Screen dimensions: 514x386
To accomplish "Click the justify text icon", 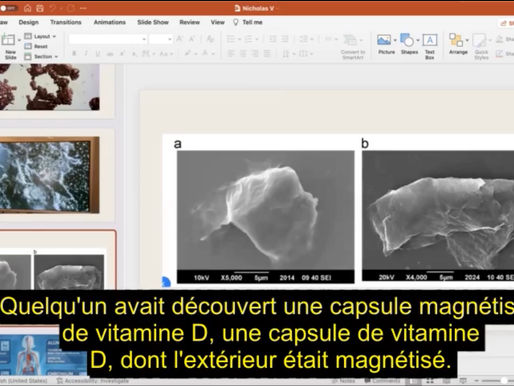I will click(267, 53).
